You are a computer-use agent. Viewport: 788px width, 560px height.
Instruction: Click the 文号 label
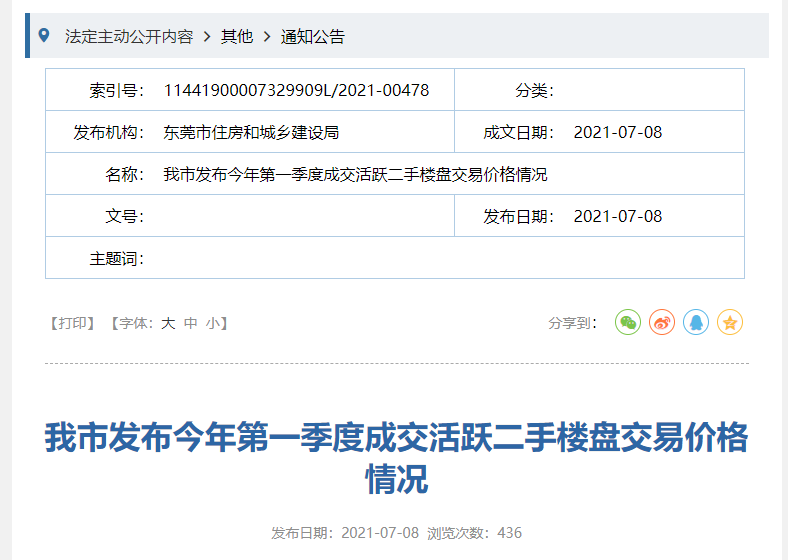pos(125,217)
